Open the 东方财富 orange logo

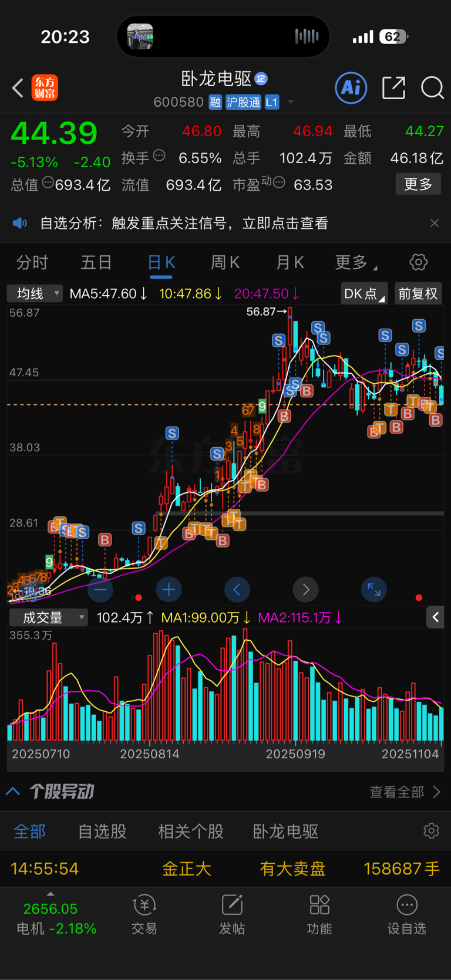[45, 88]
